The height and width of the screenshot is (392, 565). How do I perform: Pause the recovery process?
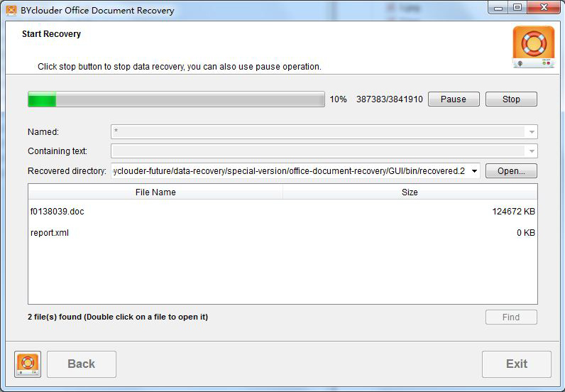click(453, 99)
